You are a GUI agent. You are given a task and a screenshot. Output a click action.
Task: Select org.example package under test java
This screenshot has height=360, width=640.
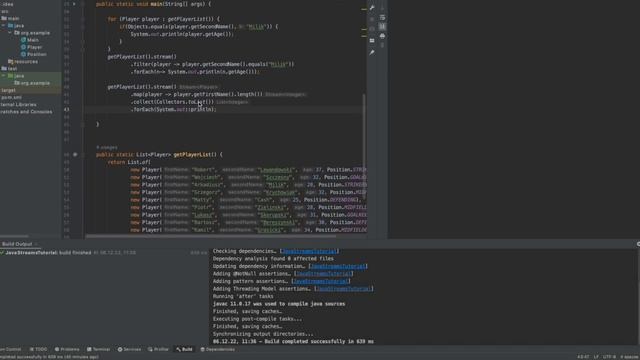click(36, 83)
